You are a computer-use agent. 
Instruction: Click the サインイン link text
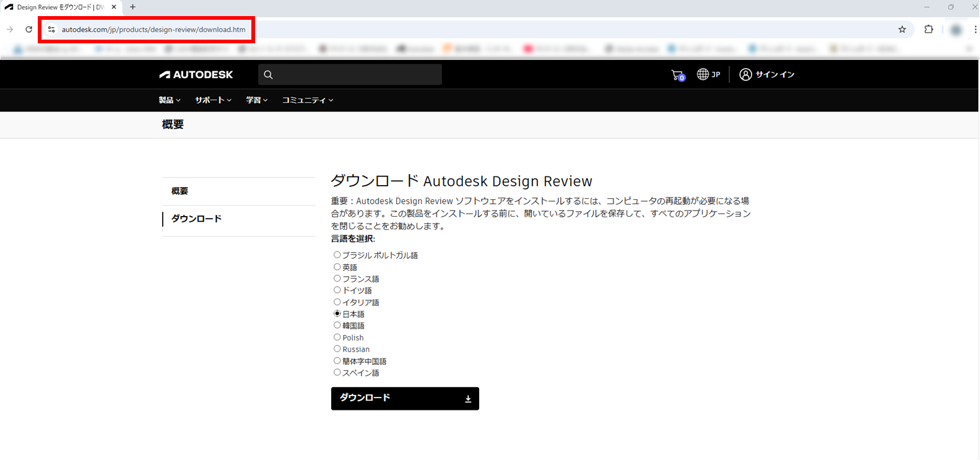point(775,74)
